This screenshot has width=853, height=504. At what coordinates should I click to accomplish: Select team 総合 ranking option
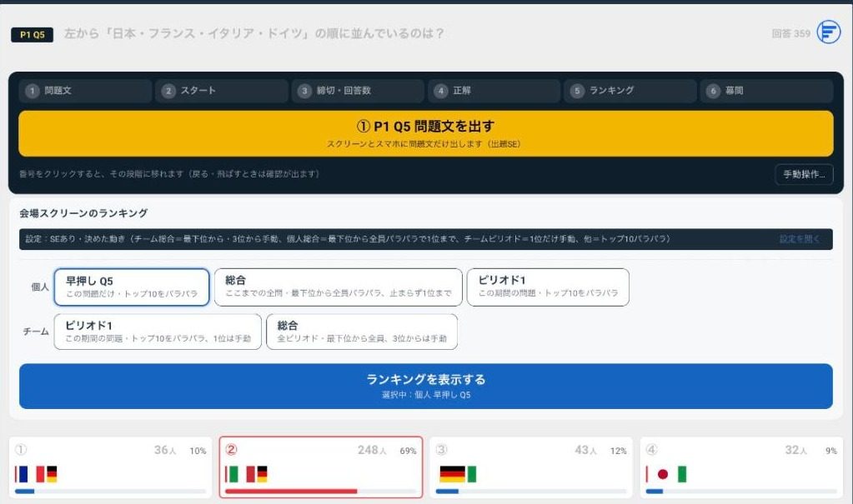[362, 332]
